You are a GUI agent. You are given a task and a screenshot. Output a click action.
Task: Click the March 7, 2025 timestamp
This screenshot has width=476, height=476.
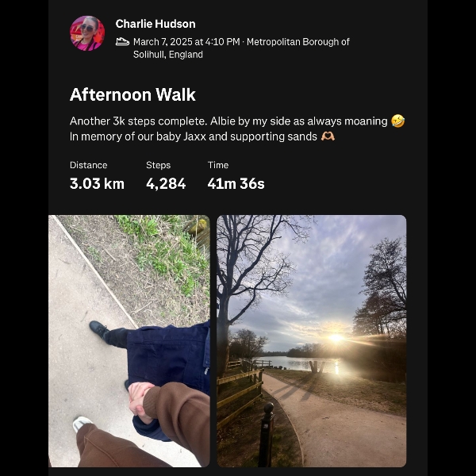point(186,41)
